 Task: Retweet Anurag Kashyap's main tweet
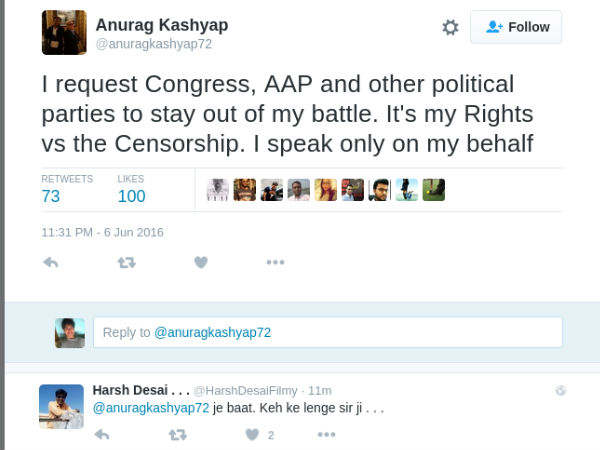(x=126, y=262)
